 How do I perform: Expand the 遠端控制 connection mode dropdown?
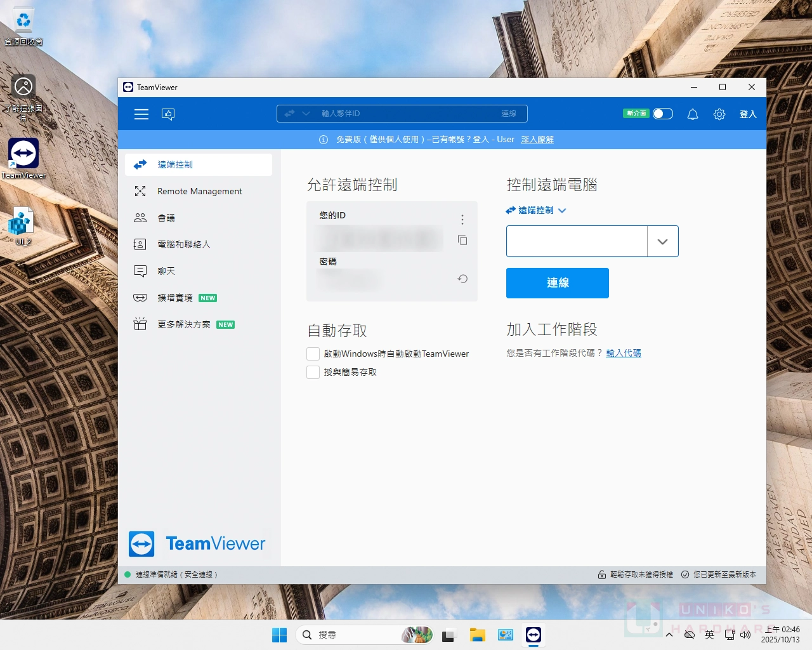tap(536, 210)
